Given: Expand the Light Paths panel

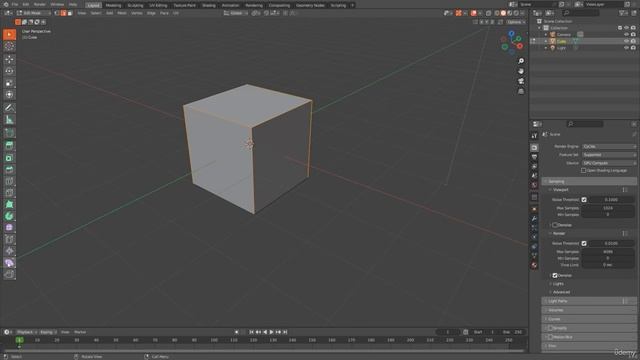Looking at the screenshot, I should click(x=589, y=301).
